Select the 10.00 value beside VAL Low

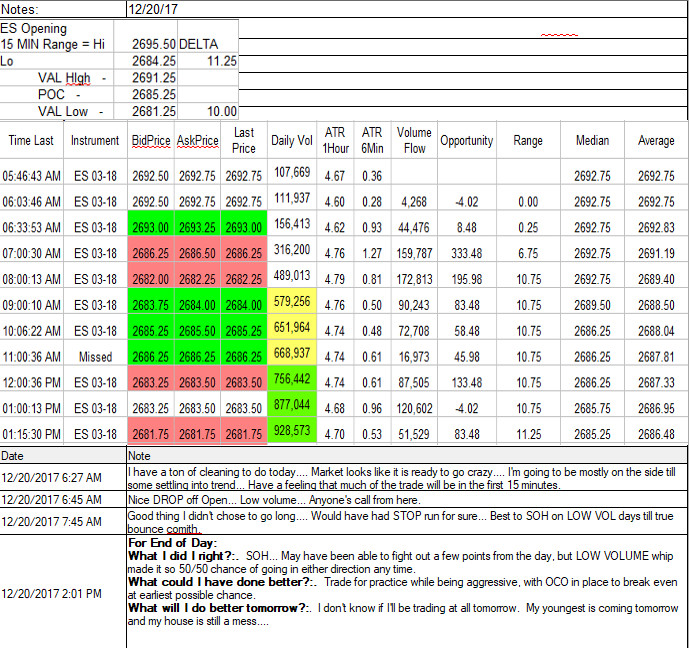[x=208, y=111]
